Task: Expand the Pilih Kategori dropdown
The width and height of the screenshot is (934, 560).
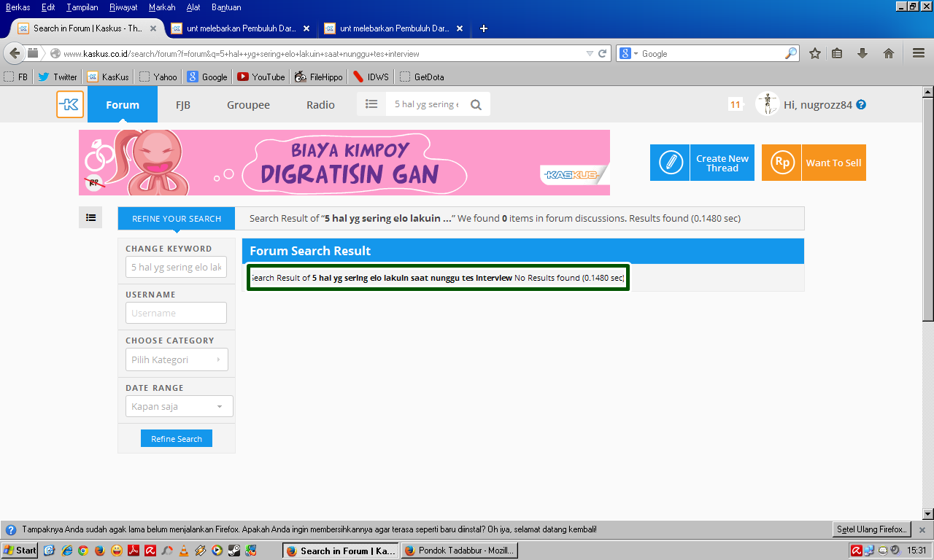Action: (177, 359)
